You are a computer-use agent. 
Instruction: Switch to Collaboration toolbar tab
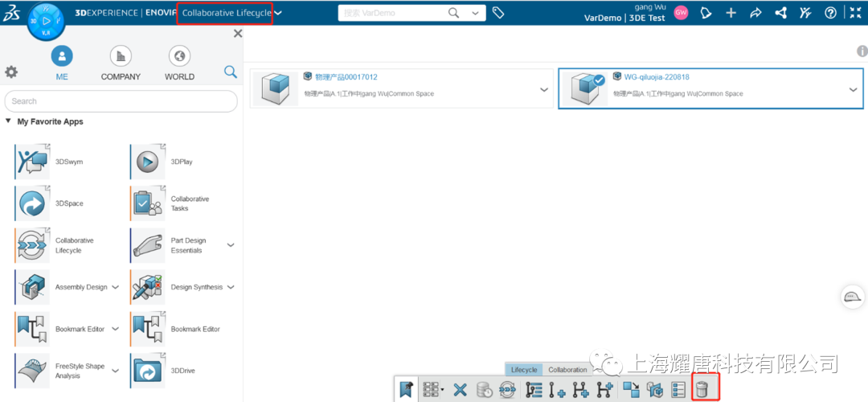[x=567, y=370]
